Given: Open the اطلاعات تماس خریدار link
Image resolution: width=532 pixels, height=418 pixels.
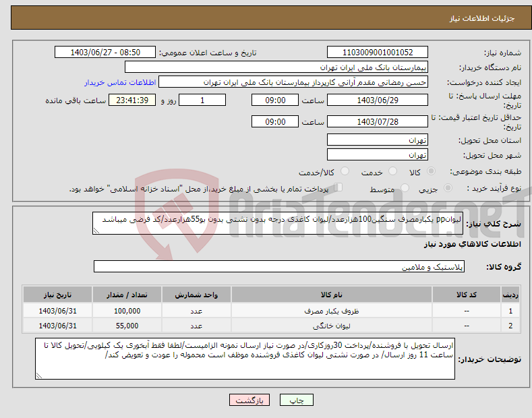Looking at the screenshot, I should point(120,82).
